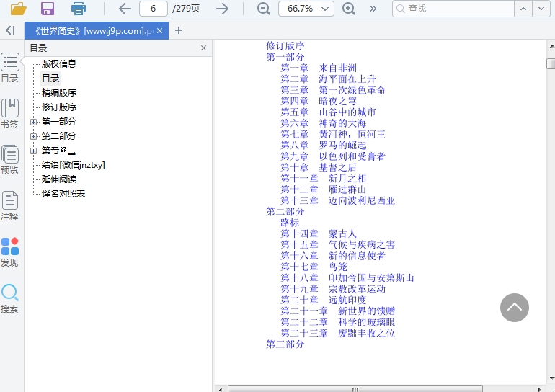The image size is (555, 392).
Task: Open link 第十九章 宗教改革运动
Action: click(333, 289)
